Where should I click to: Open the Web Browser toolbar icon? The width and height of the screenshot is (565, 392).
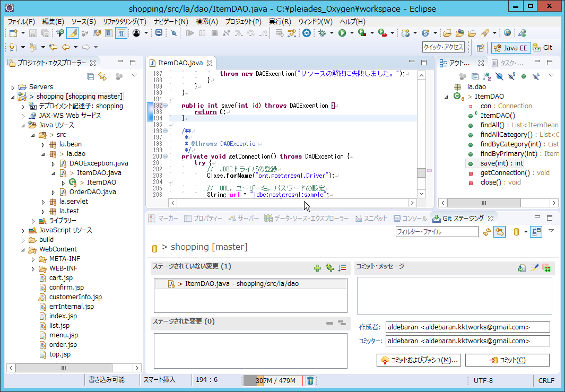[x=507, y=33]
